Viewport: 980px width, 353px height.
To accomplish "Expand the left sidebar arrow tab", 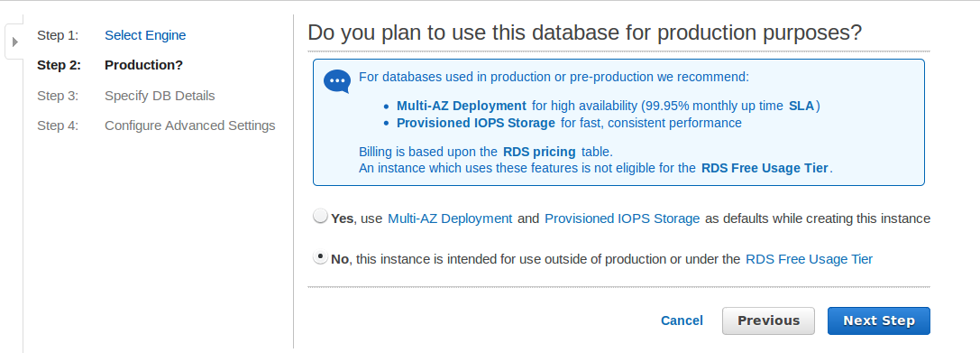I will pyautogui.click(x=15, y=42).
